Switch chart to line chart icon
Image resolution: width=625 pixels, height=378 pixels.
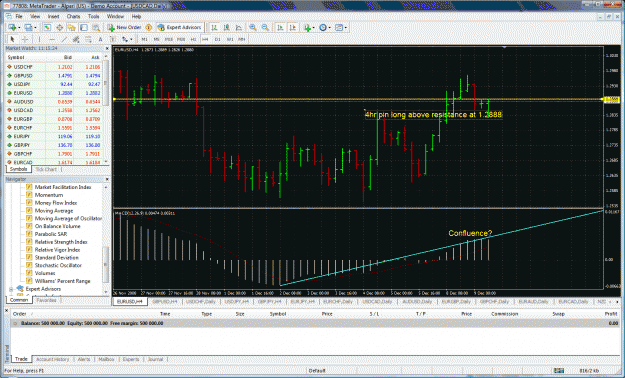click(x=239, y=28)
